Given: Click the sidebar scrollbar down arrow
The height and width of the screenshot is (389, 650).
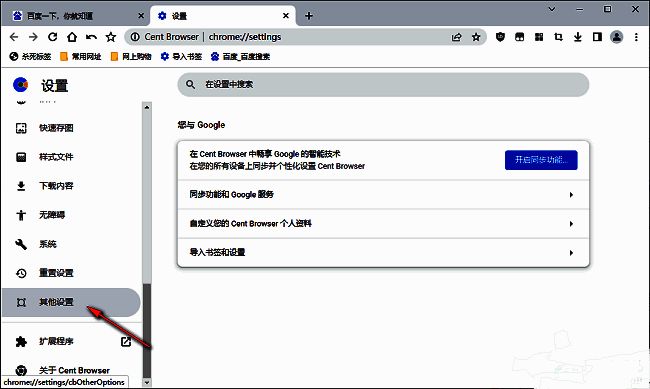Looking at the screenshot, I should click(x=147, y=382).
